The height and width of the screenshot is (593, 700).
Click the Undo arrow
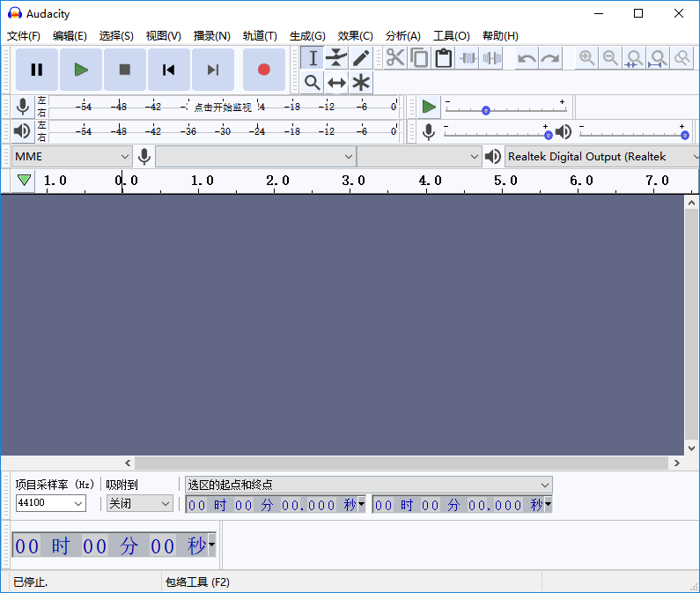(x=527, y=58)
